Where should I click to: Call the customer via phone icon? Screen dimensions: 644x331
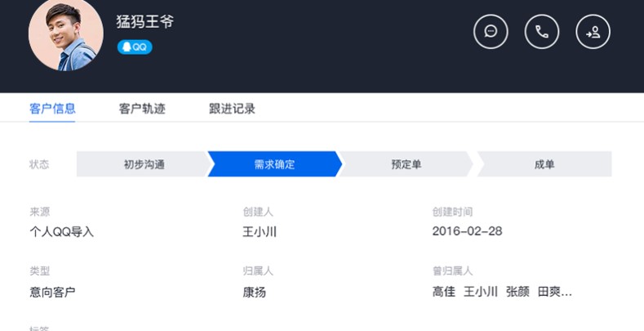542,32
